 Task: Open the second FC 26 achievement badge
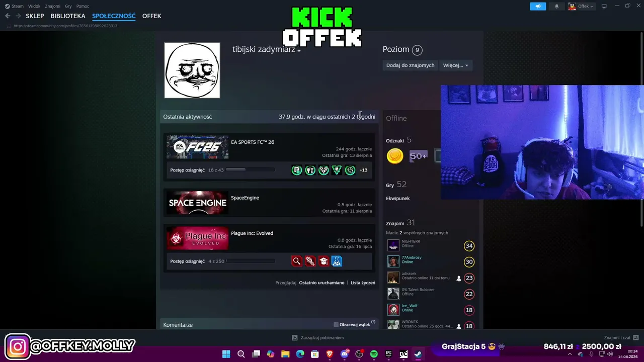pyautogui.click(x=310, y=170)
